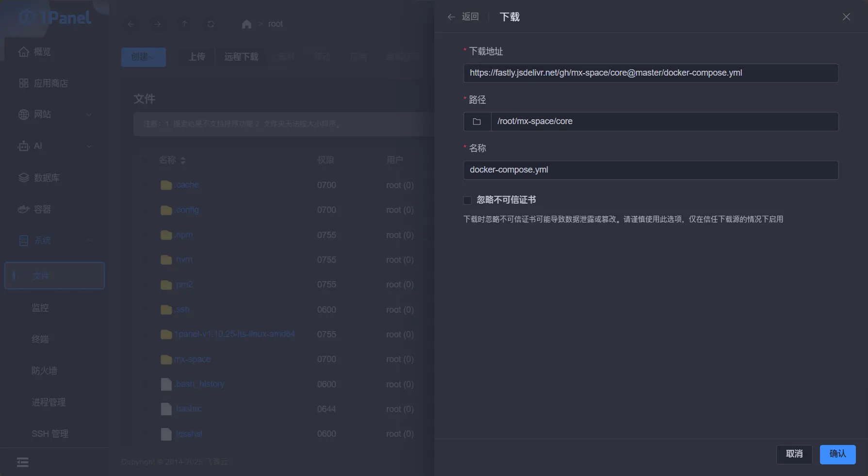This screenshot has height=476, width=868.
Task: Collapse the sidebar using the bottom-left icon
Action: tap(22, 462)
